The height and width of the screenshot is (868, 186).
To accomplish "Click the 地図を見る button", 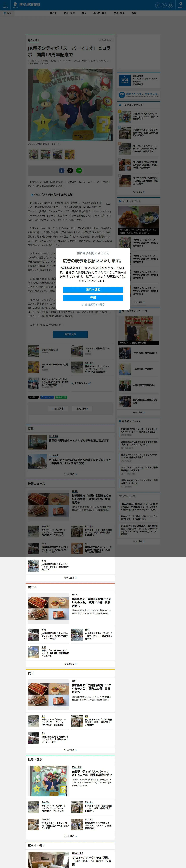I will (70, 334).
